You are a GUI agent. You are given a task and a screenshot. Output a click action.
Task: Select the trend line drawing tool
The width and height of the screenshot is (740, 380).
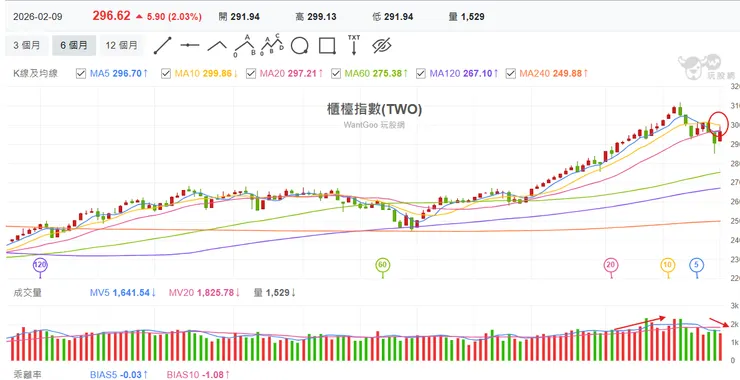[x=162, y=45]
